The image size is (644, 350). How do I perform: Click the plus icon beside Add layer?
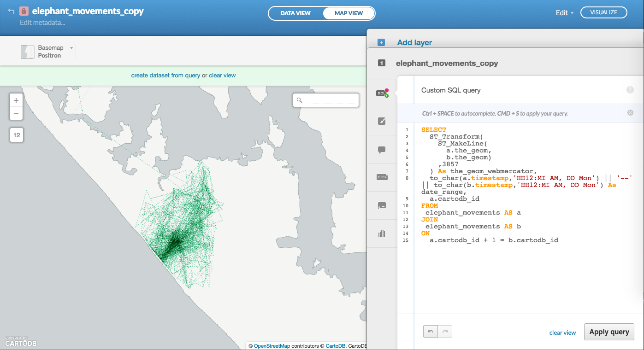tap(381, 42)
